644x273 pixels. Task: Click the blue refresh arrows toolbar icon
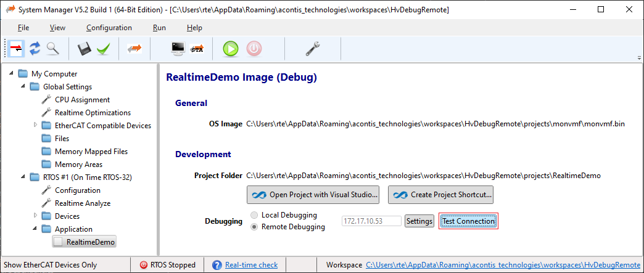[x=35, y=49]
